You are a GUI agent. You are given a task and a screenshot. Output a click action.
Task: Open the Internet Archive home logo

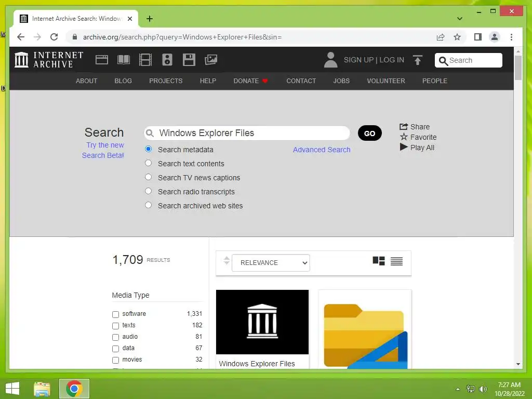49,60
